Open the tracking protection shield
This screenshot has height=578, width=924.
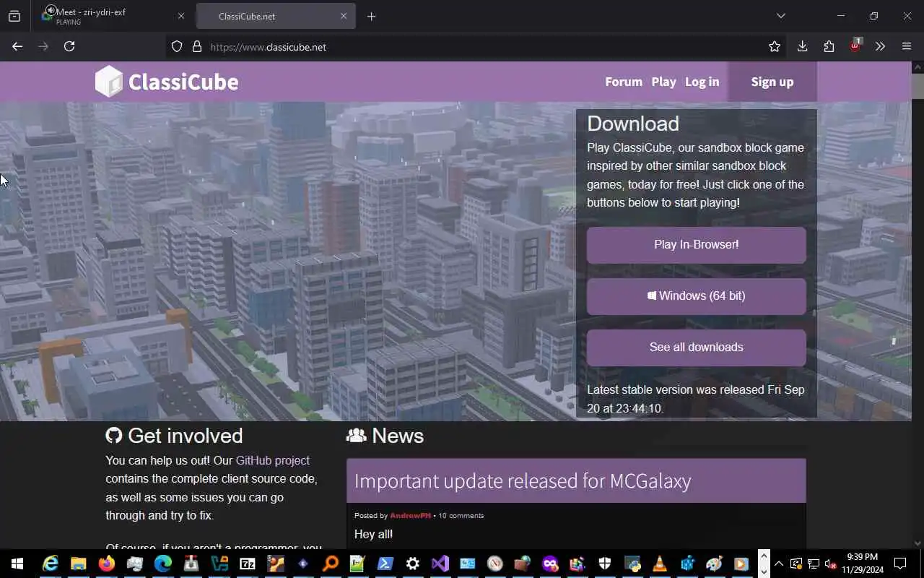(x=177, y=46)
